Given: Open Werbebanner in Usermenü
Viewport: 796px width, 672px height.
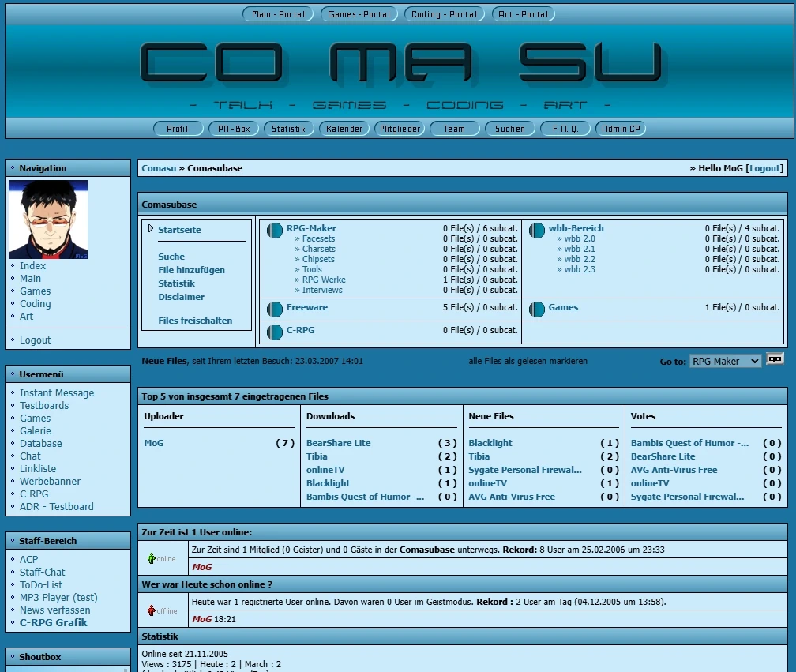Looking at the screenshot, I should pyautogui.click(x=50, y=481).
